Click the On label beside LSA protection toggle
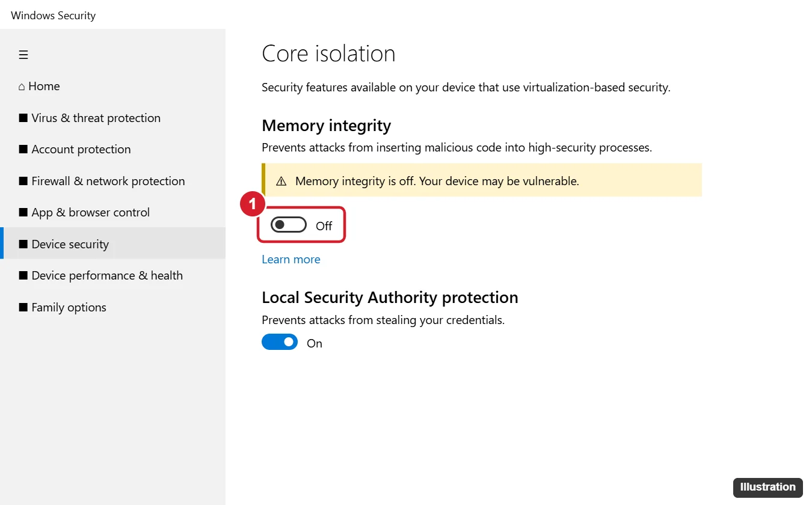The image size is (812, 505). (315, 343)
